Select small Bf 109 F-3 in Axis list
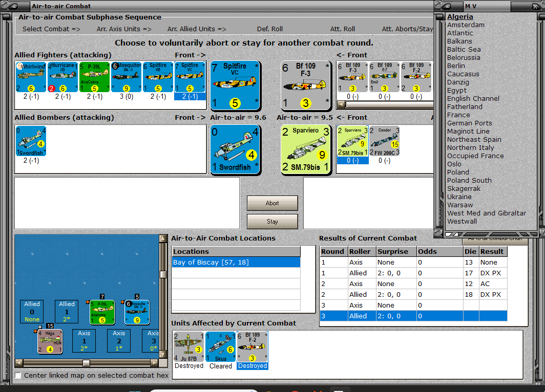Viewport: 545px width, 392px height. pos(352,77)
